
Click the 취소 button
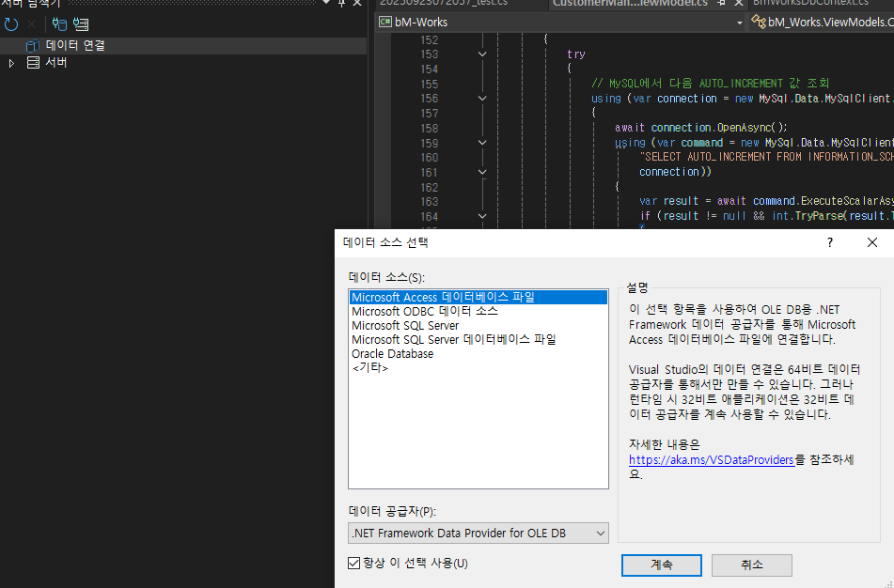tap(751, 565)
